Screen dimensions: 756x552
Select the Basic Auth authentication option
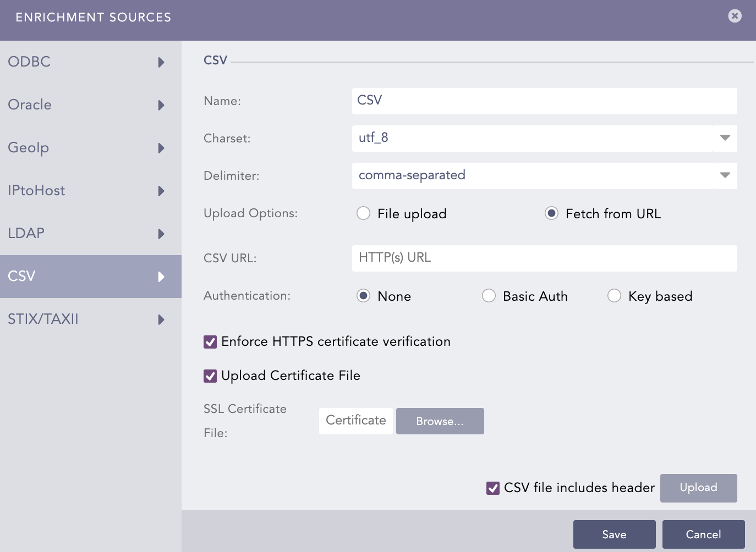[489, 296]
